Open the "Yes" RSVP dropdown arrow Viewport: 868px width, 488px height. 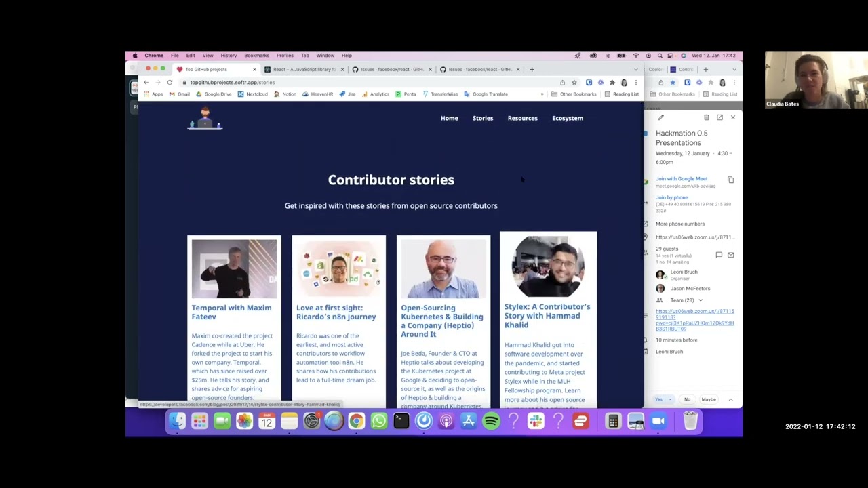point(670,399)
